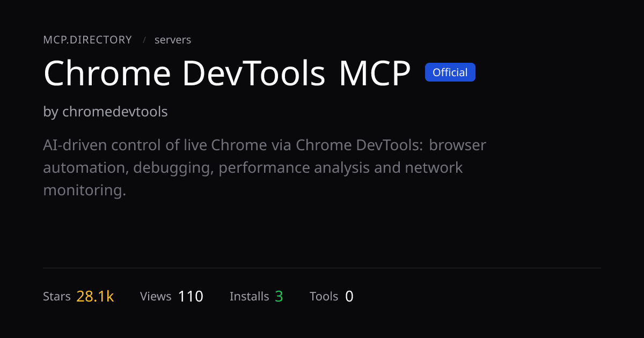The image size is (644, 338).
Task: Click the slash separator in breadcrumb
Action: click(x=144, y=40)
